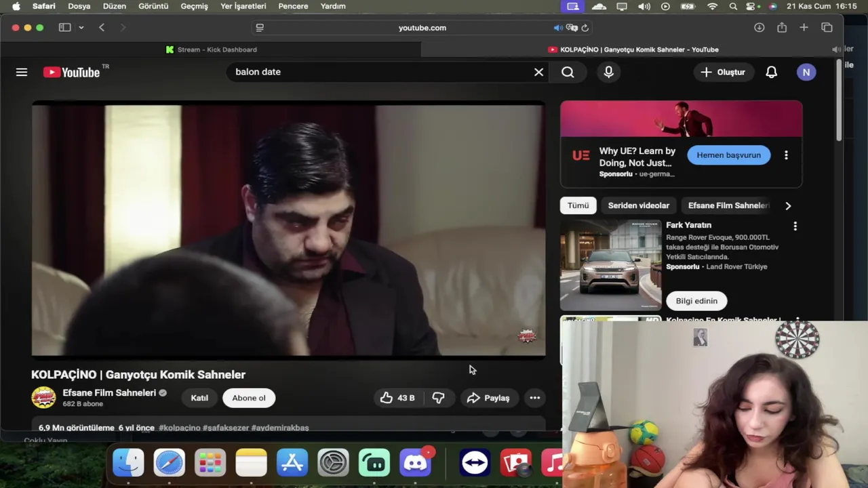Open sound volume in the menu bar
The image size is (868, 488).
[644, 6]
